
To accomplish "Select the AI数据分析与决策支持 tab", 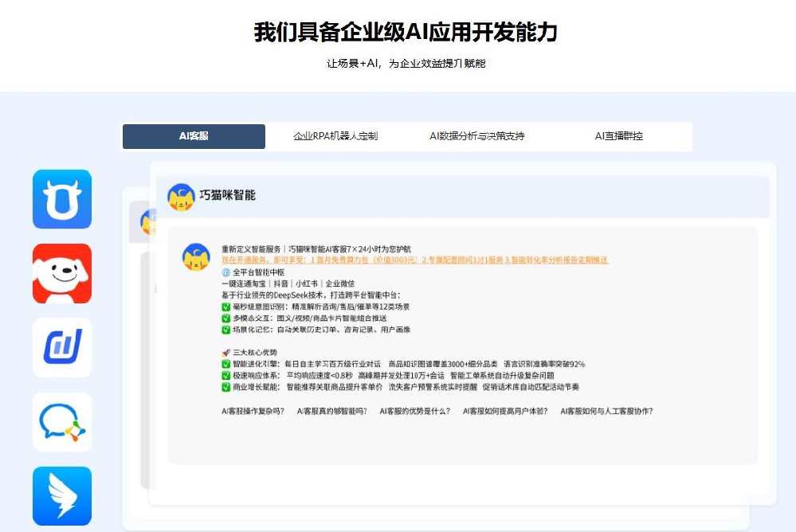I will click(477, 136).
